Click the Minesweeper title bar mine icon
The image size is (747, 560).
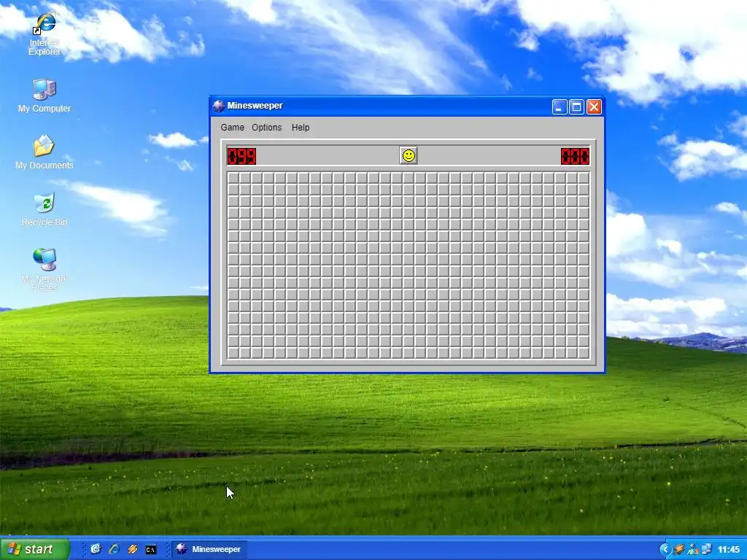219,106
